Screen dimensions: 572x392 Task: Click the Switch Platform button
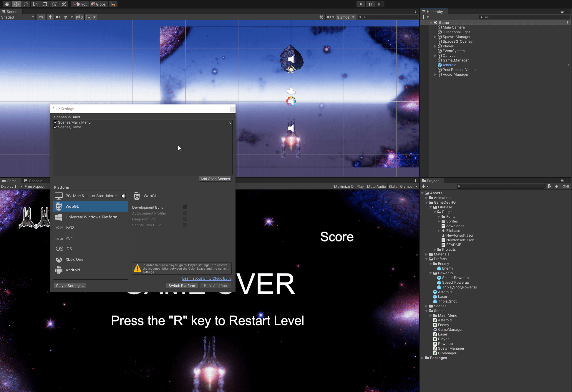182,285
